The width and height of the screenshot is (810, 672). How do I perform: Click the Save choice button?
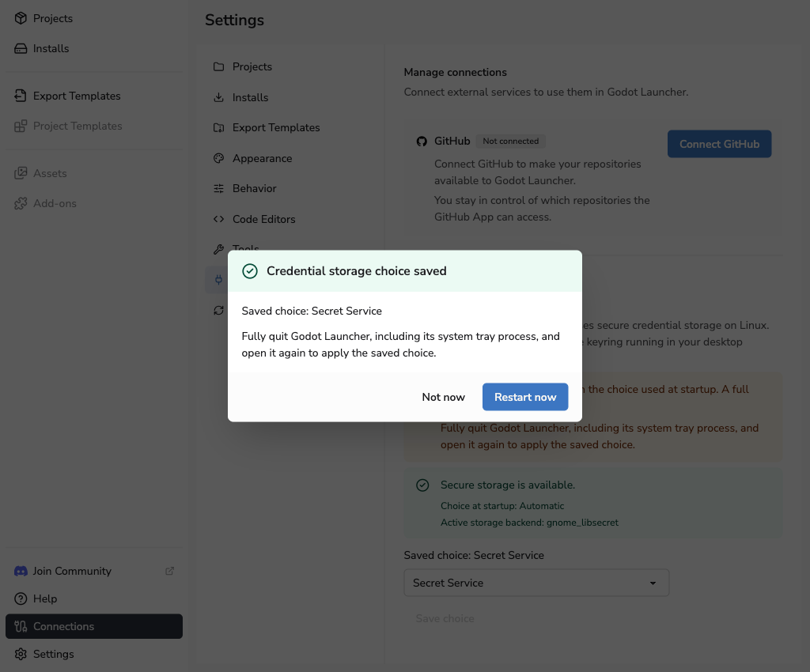coord(445,618)
